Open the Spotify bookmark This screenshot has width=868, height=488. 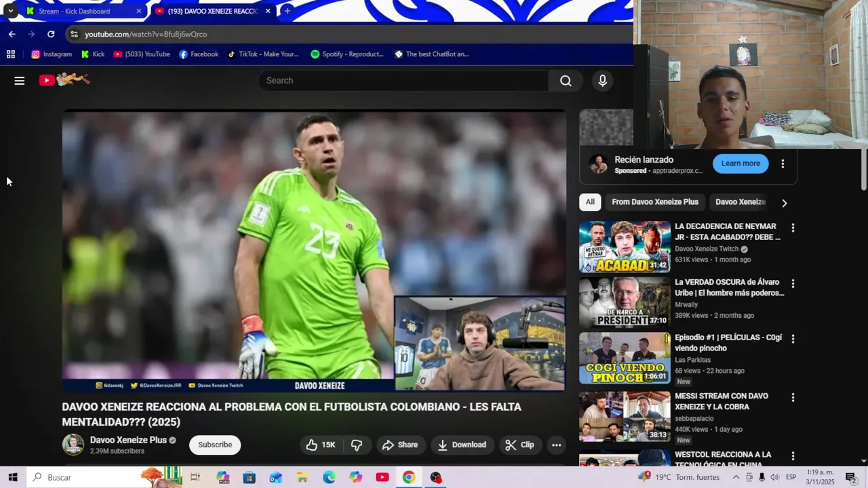pyautogui.click(x=347, y=54)
